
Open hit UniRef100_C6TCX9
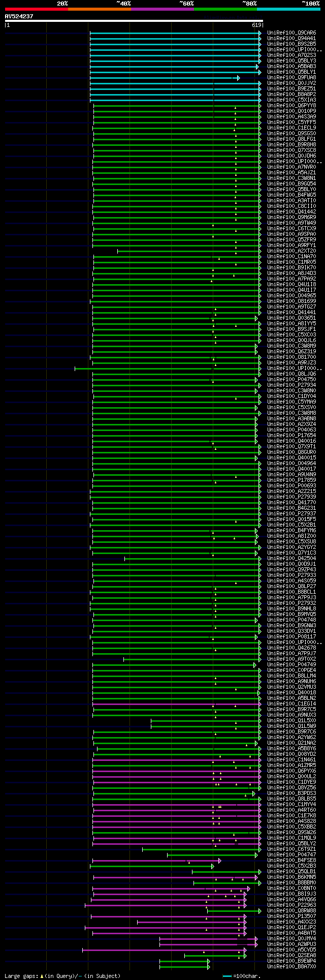coord(291,229)
